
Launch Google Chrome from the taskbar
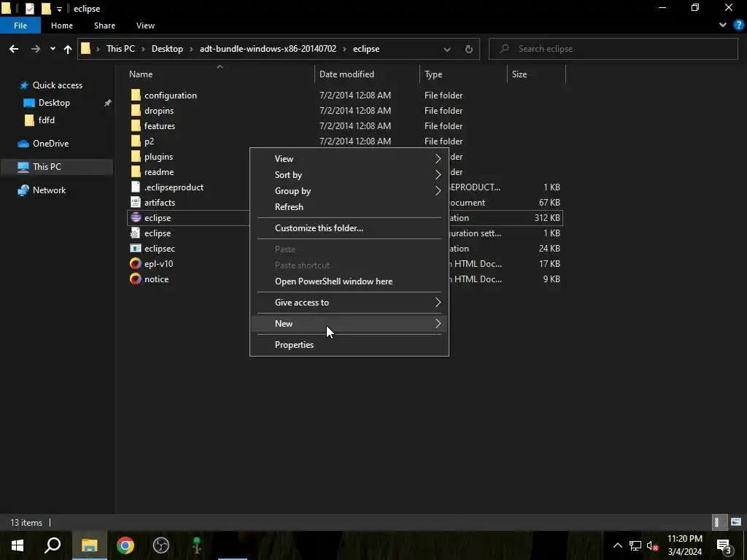pyautogui.click(x=125, y=545)
